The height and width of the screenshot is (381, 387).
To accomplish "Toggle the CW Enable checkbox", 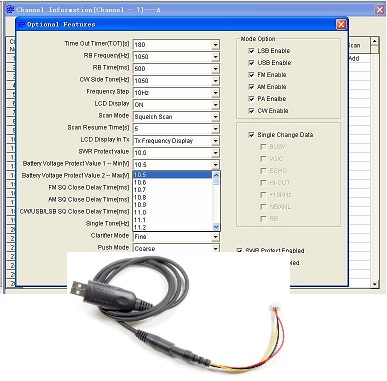I will 252,111.
